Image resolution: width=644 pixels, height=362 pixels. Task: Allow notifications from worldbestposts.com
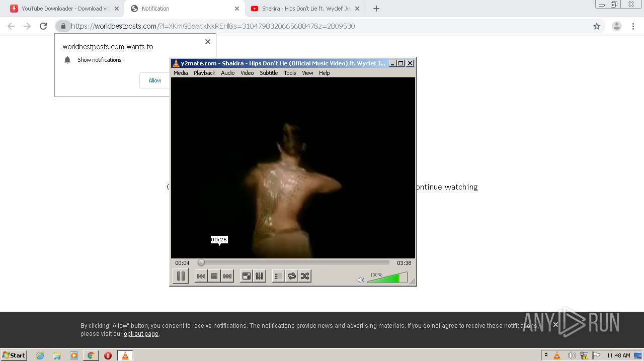155,80
